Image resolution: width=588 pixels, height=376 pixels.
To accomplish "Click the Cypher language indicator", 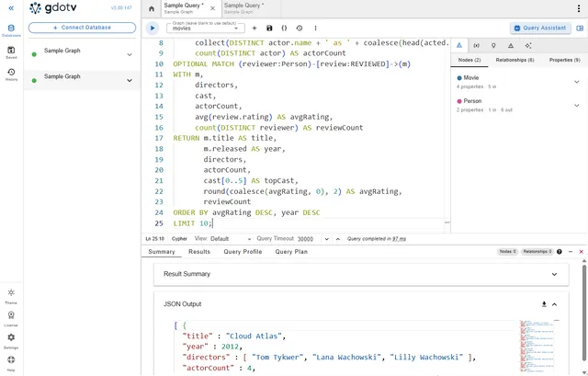I will coord(179,239).
